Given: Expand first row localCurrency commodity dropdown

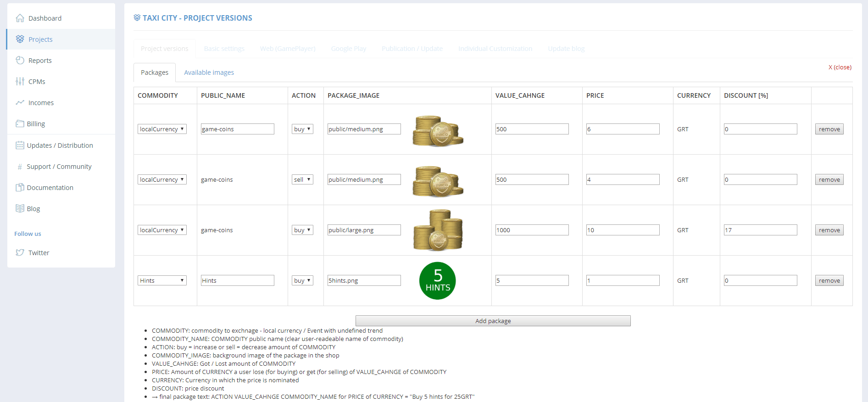Looking at the screenshot, I should coord(162,129).
